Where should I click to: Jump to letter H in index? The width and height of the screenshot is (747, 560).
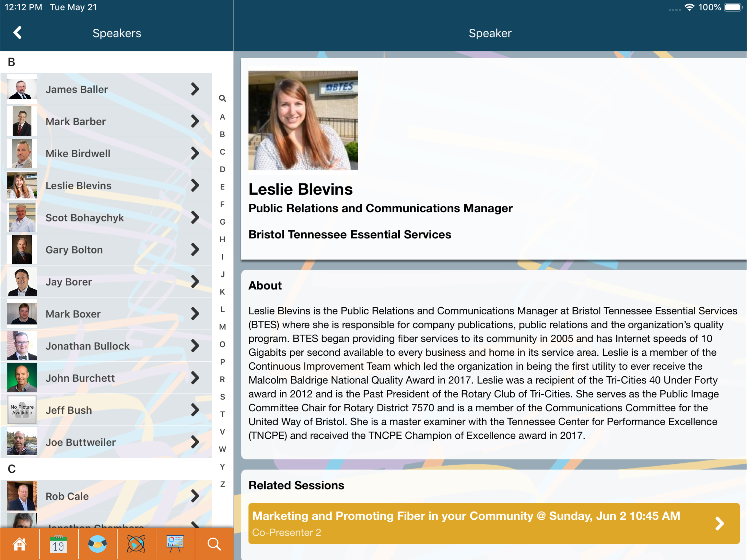pos(222,240)
